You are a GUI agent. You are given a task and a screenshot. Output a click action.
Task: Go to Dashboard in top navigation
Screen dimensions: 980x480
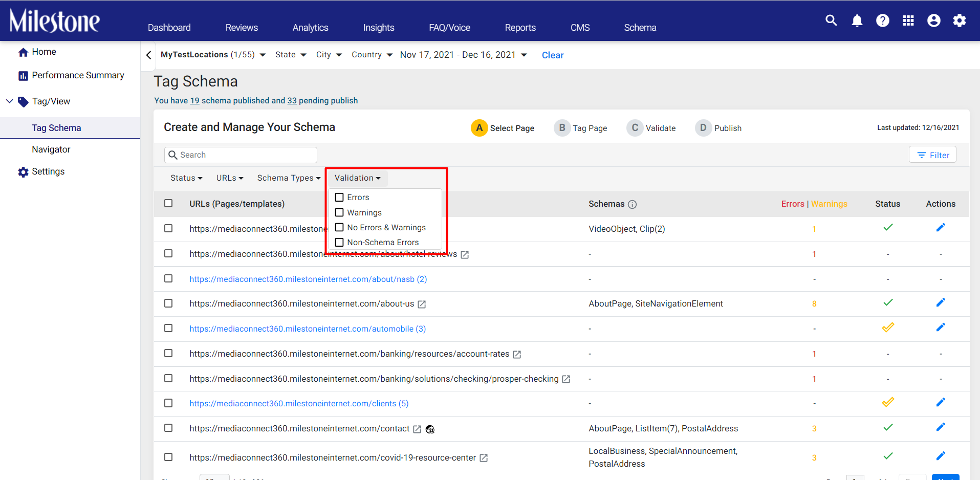(x=169, y=28)
